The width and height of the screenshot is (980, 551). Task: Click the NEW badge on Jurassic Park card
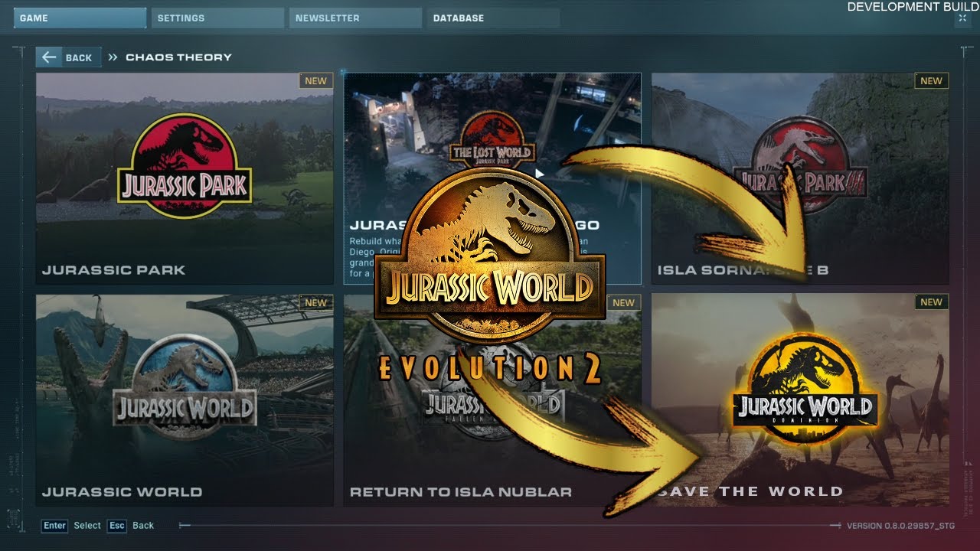[315, 81]
